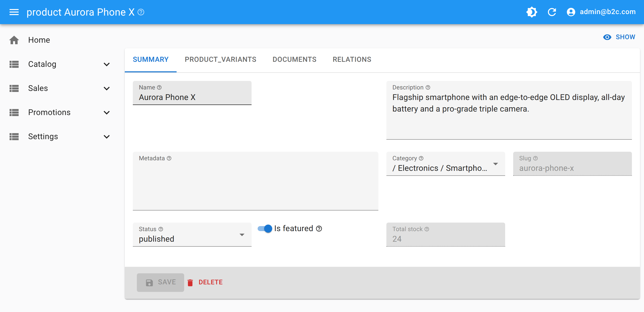
Task: Click the help icon beside Is featured
Action: pos(319,229)
